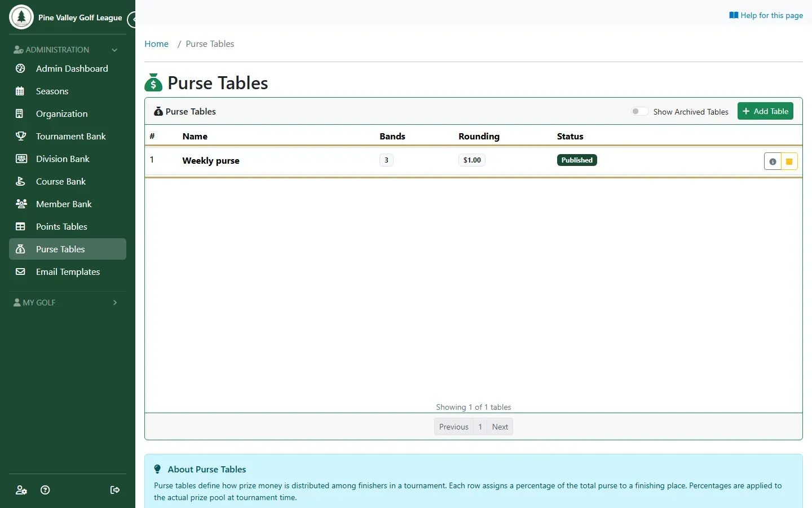Click the Previous pagination button
812x508 pixels.
click(454, 427)
